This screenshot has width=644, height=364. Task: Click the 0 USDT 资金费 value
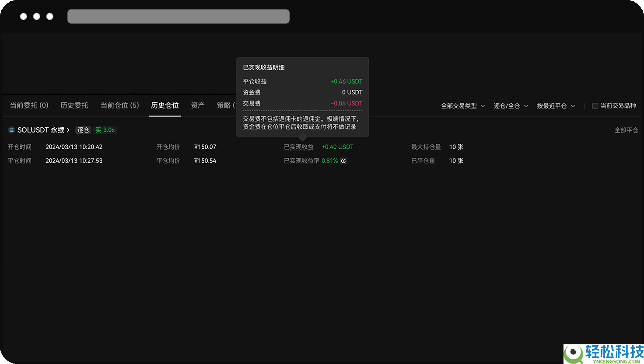click(x=352, y=92)
